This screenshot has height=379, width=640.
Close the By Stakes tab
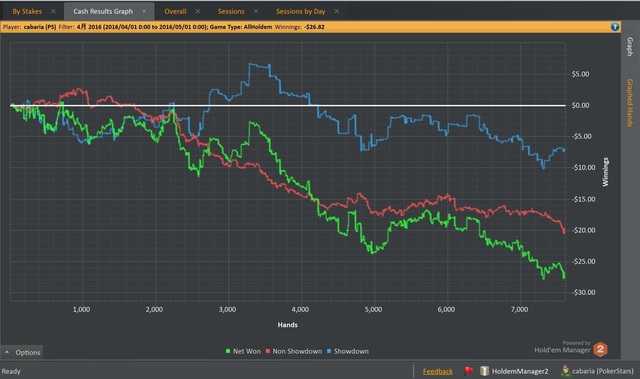point(53,11)
